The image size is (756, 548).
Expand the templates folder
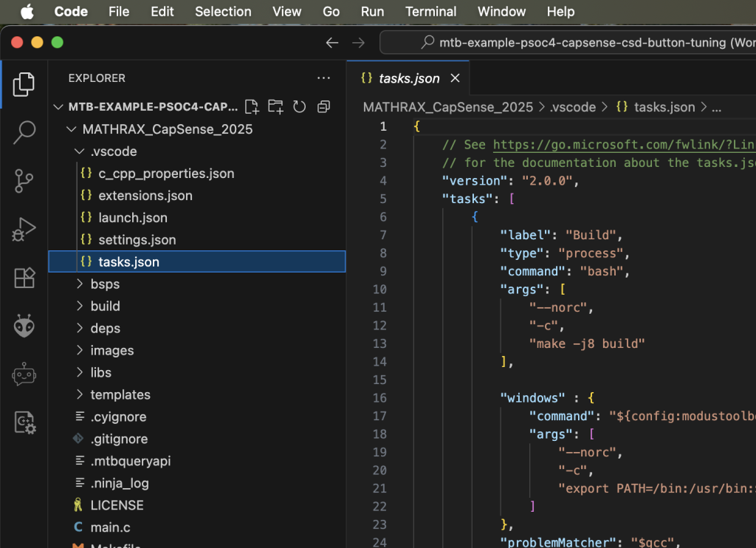[x=80, y=395]
